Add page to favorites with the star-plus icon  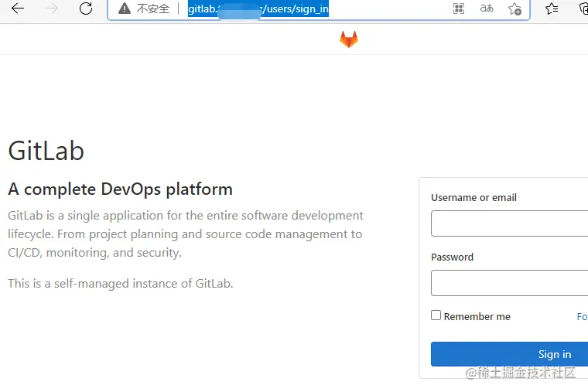click(x=514, y=9)
